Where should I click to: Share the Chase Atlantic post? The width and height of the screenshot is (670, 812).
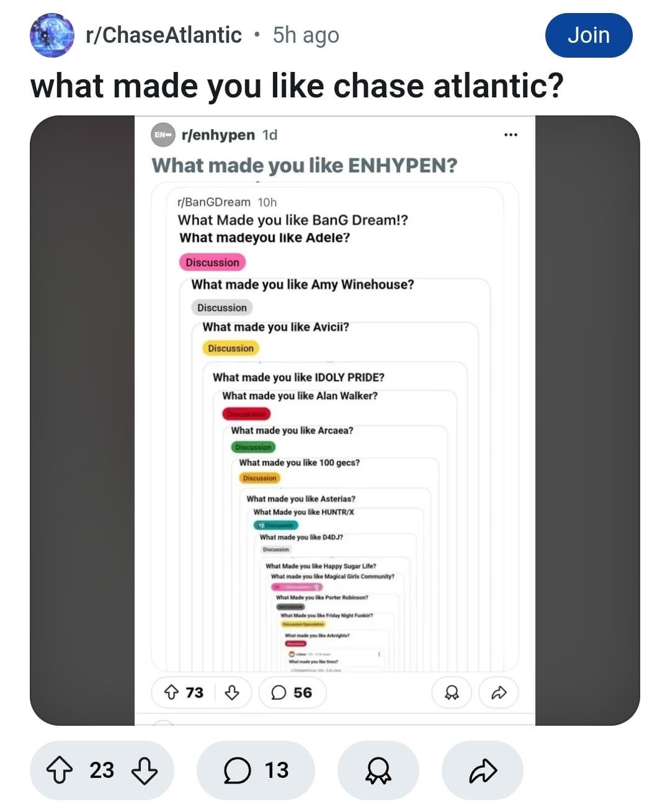pos(482,770)
